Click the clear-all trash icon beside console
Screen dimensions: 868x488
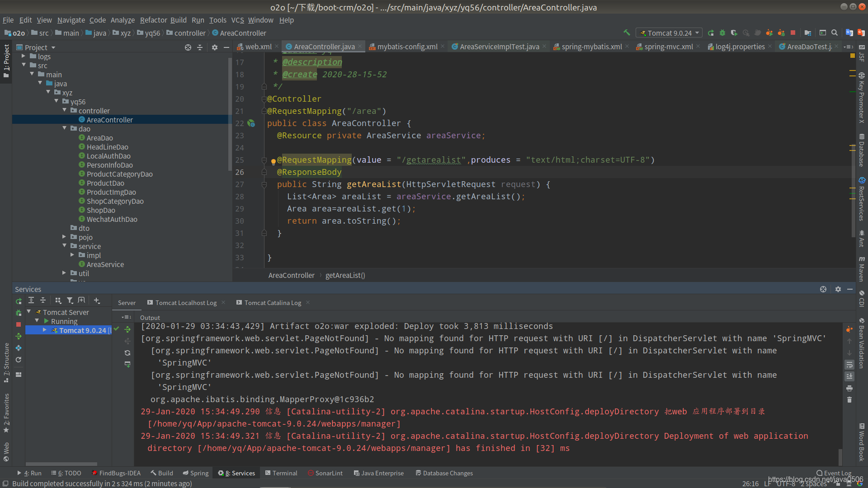(849, 400)
